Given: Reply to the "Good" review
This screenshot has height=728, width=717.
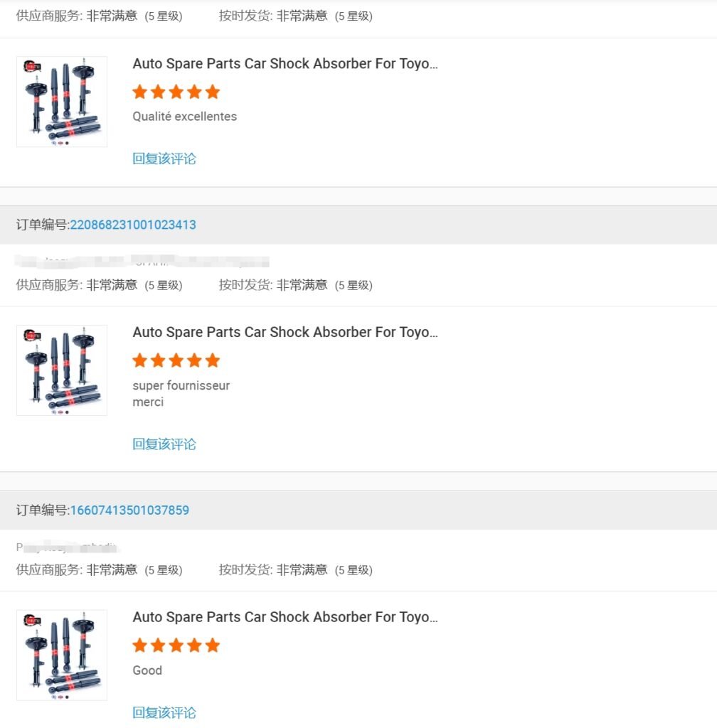Looking at the screenshot, I should click(164, 712).
